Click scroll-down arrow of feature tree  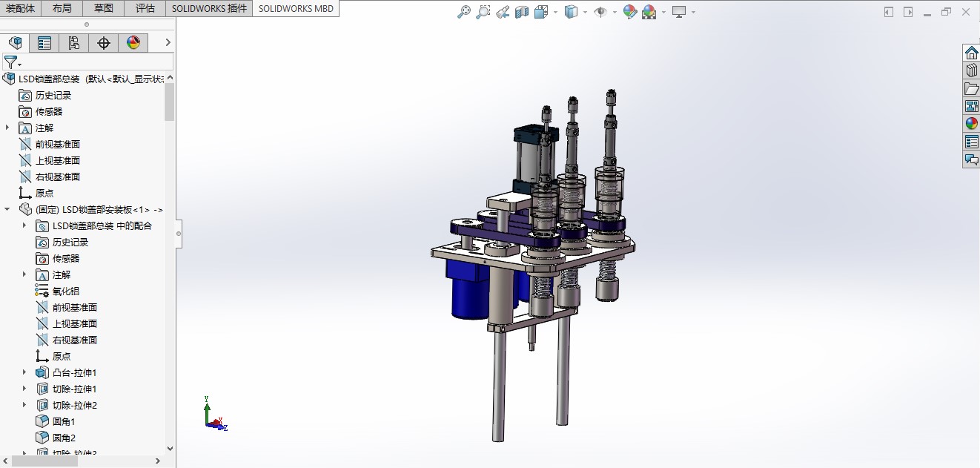pyautogui.click(x=170, y=448)
